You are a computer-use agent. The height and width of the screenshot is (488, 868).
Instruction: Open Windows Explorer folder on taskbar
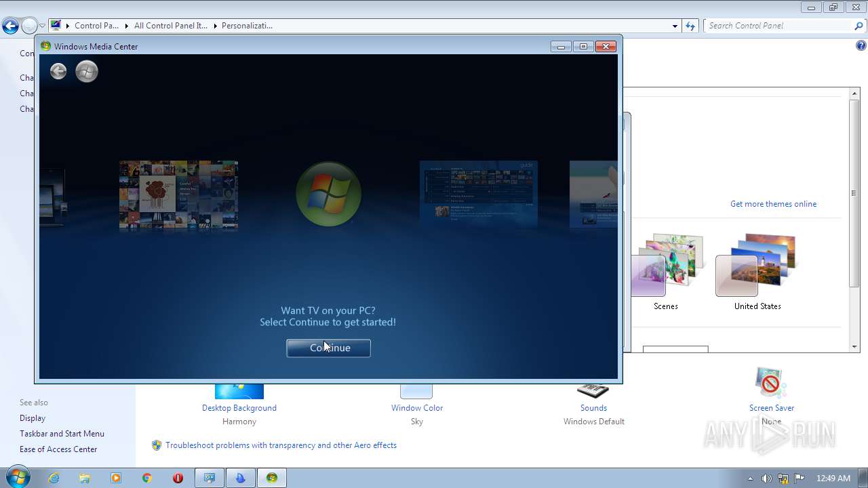[x=85, y=478]
